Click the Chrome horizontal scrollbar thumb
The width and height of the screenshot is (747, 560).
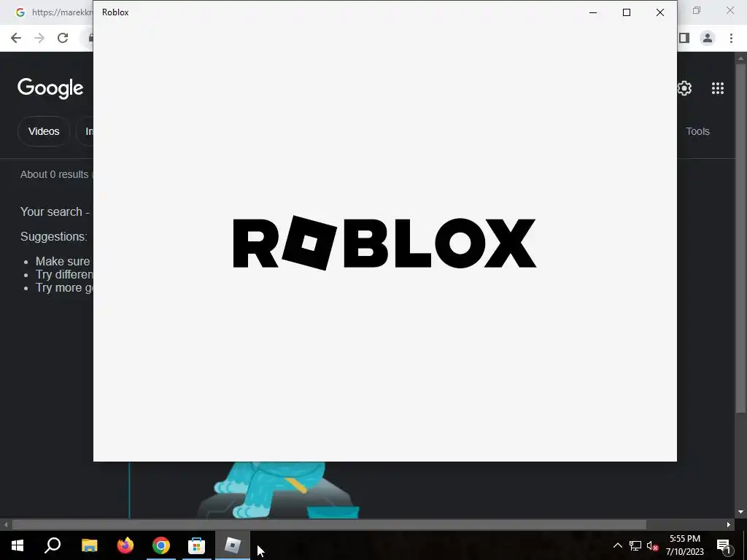click(x=329, y=524)
